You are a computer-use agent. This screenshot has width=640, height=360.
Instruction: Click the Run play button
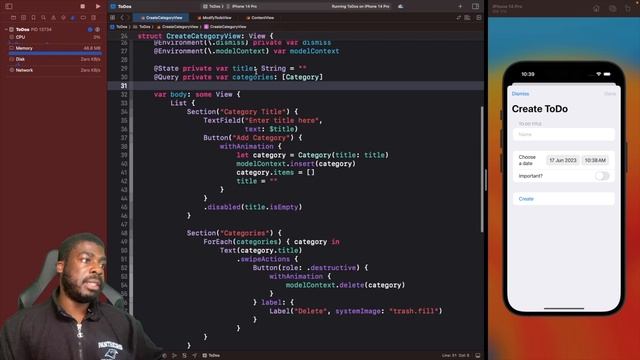pos(98,7)
